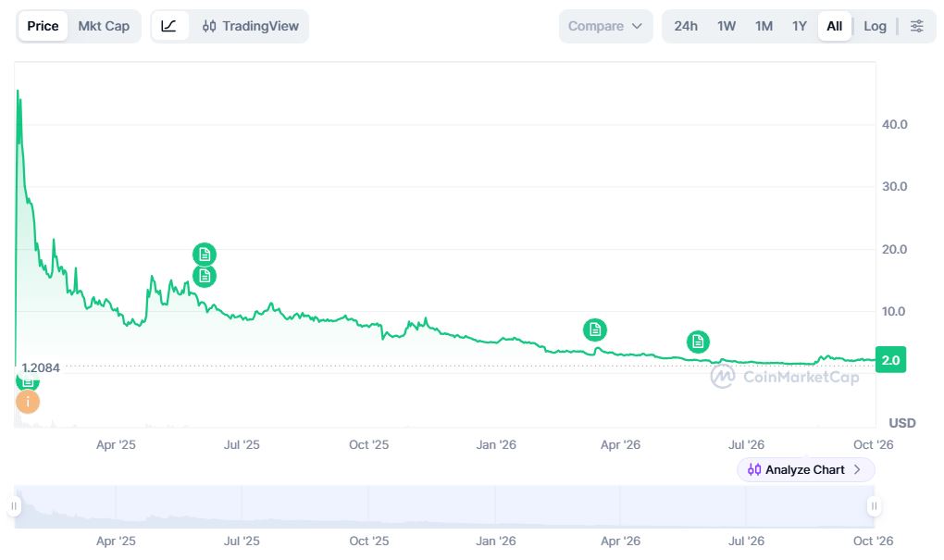The image size is (944, 560).
Task: Click the 30.0 y-axis label
Action: coord(894,187)
